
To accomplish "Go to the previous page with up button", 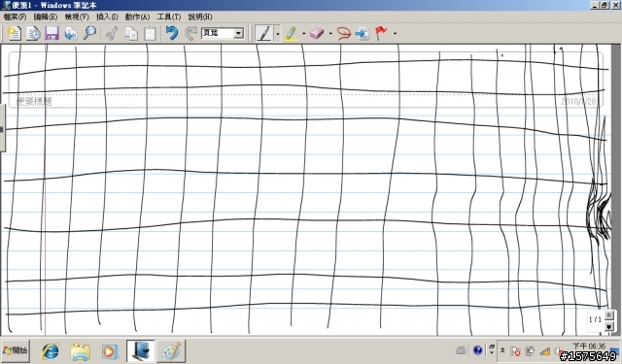I will coord(608,315).
